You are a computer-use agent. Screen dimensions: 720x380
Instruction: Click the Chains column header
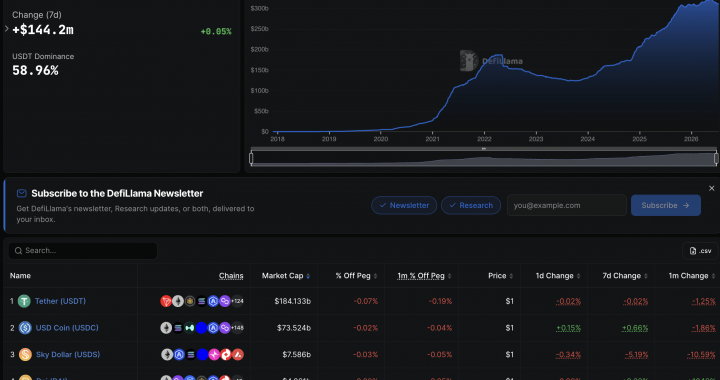(x=231, y=276)
